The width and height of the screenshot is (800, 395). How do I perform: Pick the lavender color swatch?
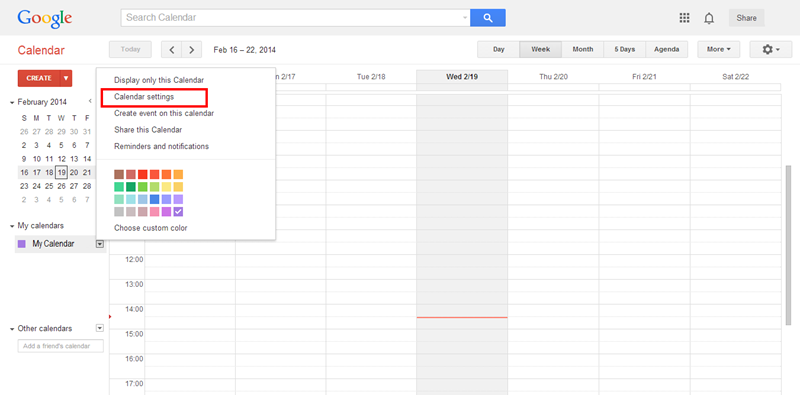tap(178, 199)
